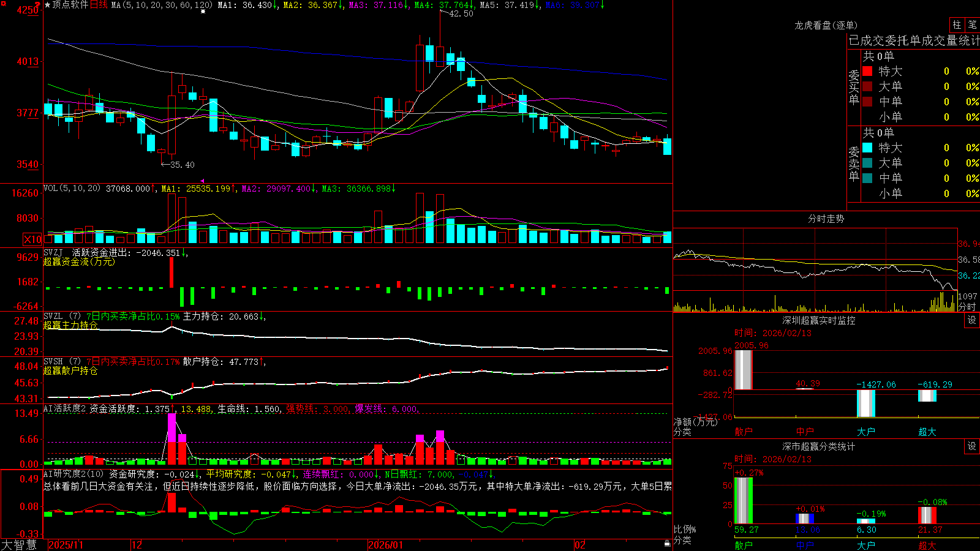The height and width of the screenshot is (551, 980).
Task: Click the 59.27 散户 ratio bar
Action: click(x=744, y=501)
